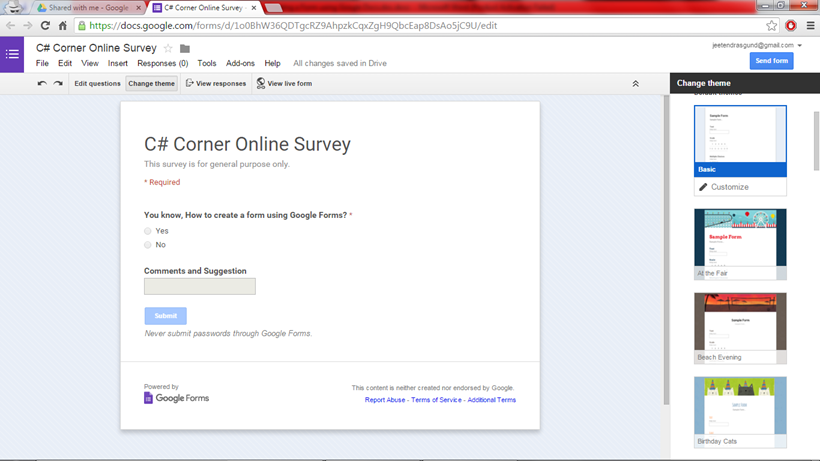Open the move-to-folder icon
The width and height of the screenshot is (820, 461).
pyautogui.click(x=185, y=49)
